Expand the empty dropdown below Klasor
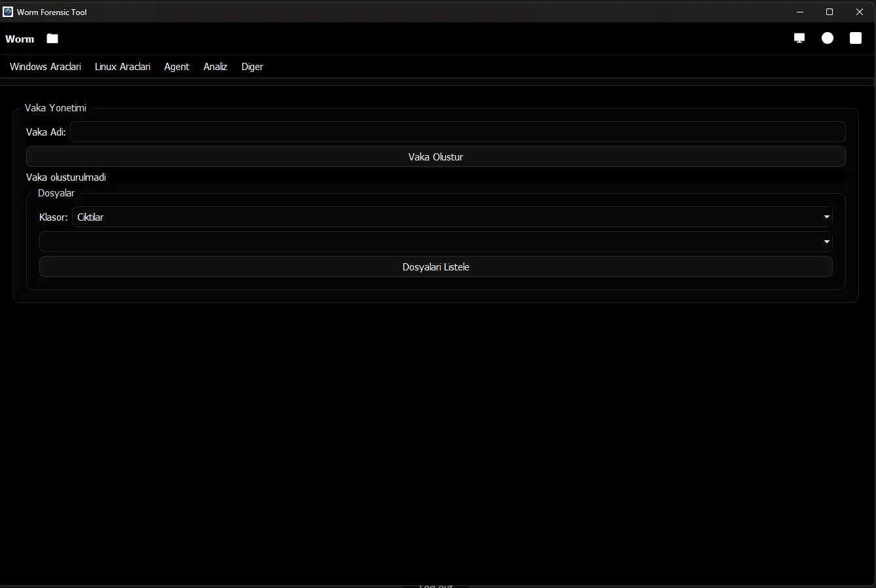The image size is (876, 588). point(436,242)
